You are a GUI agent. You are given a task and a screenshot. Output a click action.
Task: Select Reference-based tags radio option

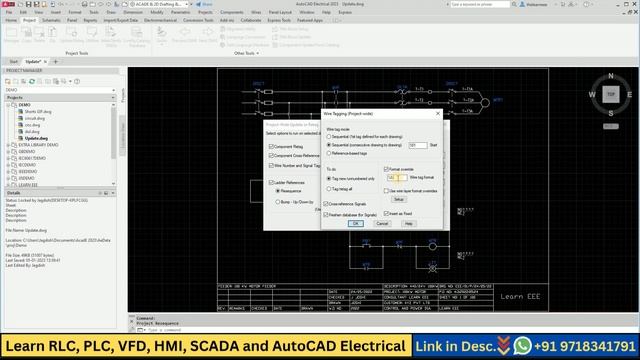tap(329, 153)
